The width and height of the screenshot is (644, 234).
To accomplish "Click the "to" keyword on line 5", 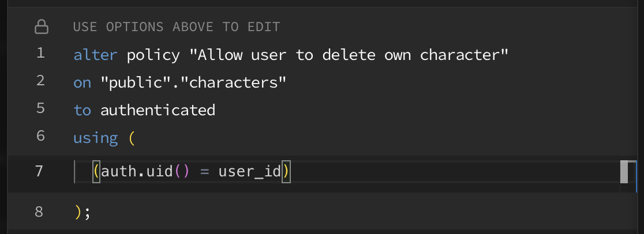I will 82,110.
